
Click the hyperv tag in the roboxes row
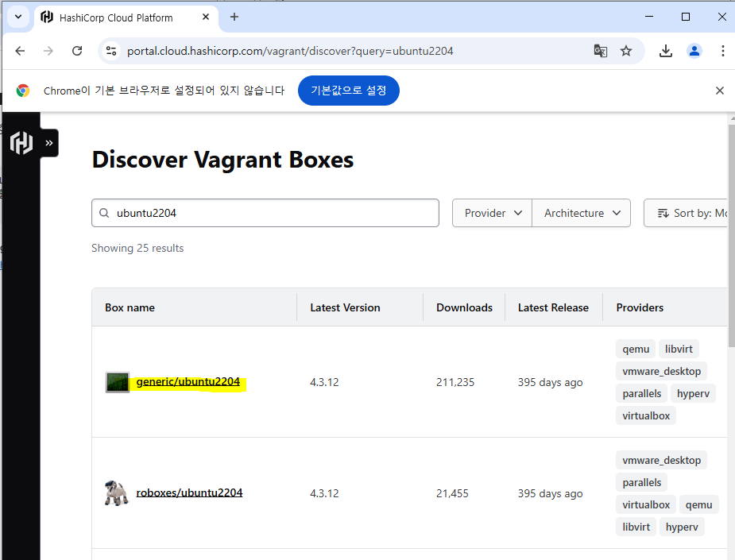(x=682, y=527)
